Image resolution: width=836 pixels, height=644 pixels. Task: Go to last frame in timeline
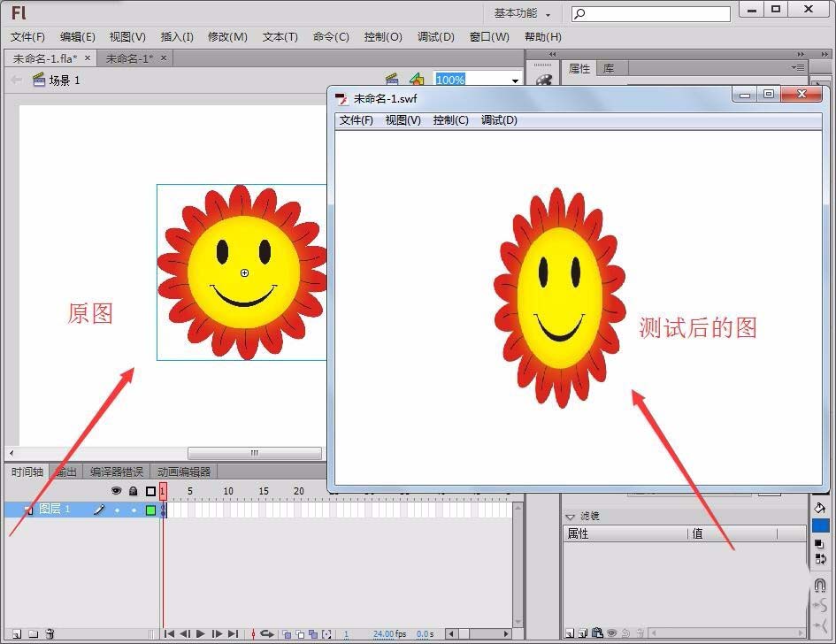(233, 634)
